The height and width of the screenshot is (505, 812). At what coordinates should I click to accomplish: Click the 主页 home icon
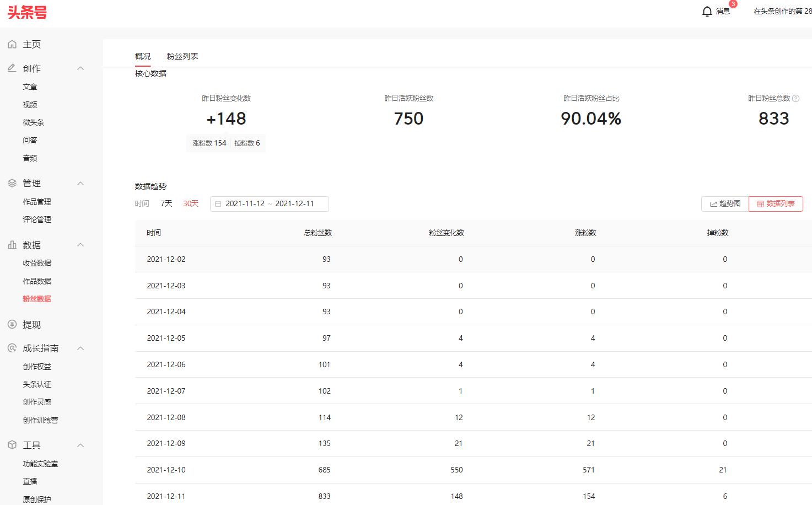click(12, 44)
